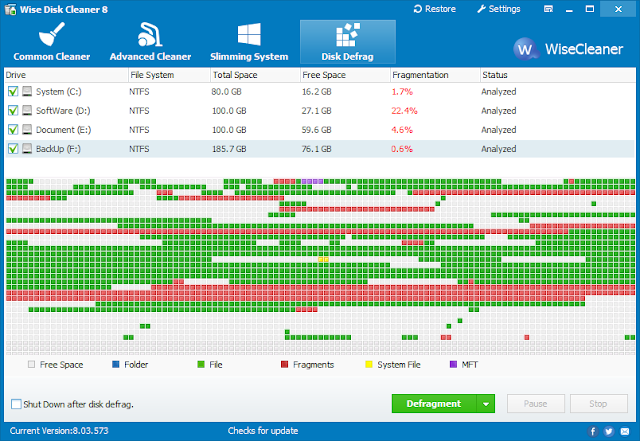Click the Twitter icon in status bar
The width and height of the screenshot is (640, 441).
tap(609, 431)
